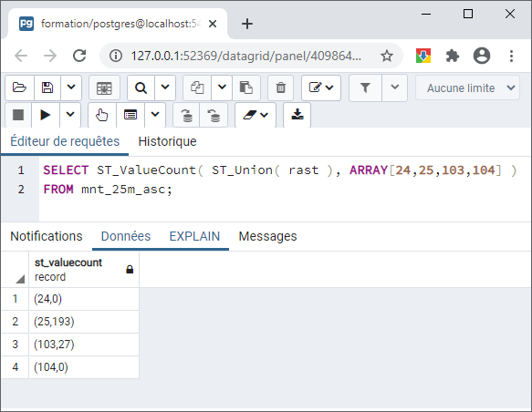Expand the execute options dropdown arrow
This screenshot has height=412, width=532.
point(70,115)
